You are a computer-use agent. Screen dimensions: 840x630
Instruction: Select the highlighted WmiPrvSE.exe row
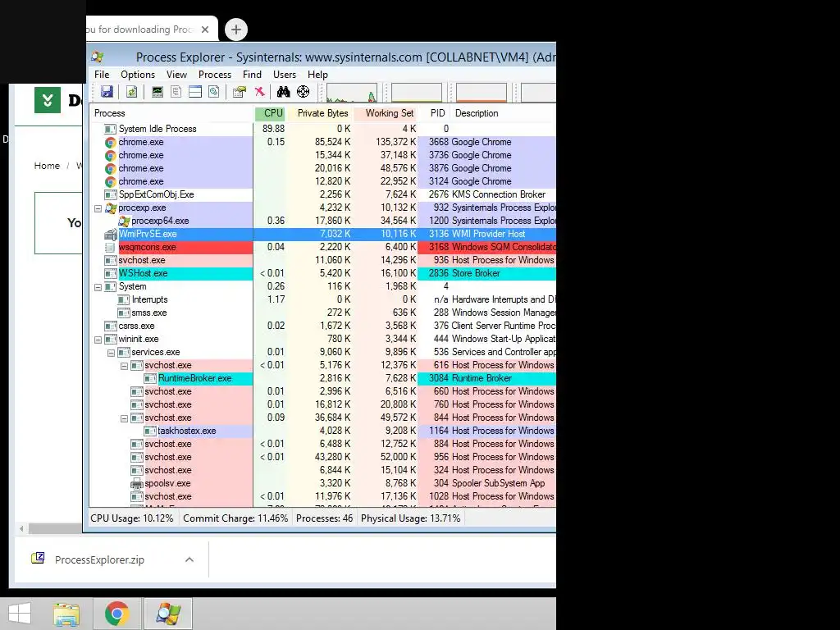[323, 234]
